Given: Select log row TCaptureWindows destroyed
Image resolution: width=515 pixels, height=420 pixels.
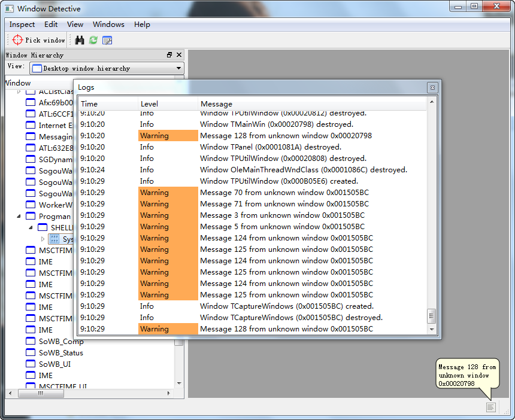Looking at the screenshot, I should pos(253,317).
